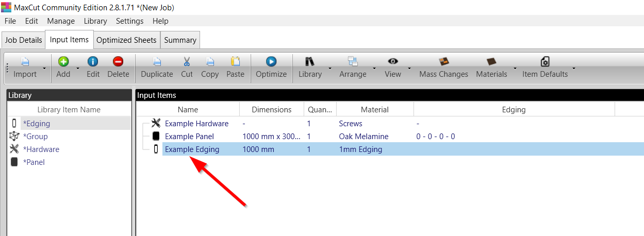644x236 pixels.
Task: Open the Help menu
Action: (x=160, y=21)
